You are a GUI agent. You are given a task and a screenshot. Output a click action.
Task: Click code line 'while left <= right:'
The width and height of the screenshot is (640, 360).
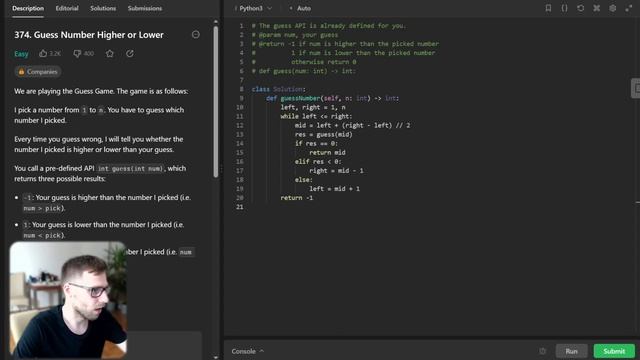(x=316, y=116)
